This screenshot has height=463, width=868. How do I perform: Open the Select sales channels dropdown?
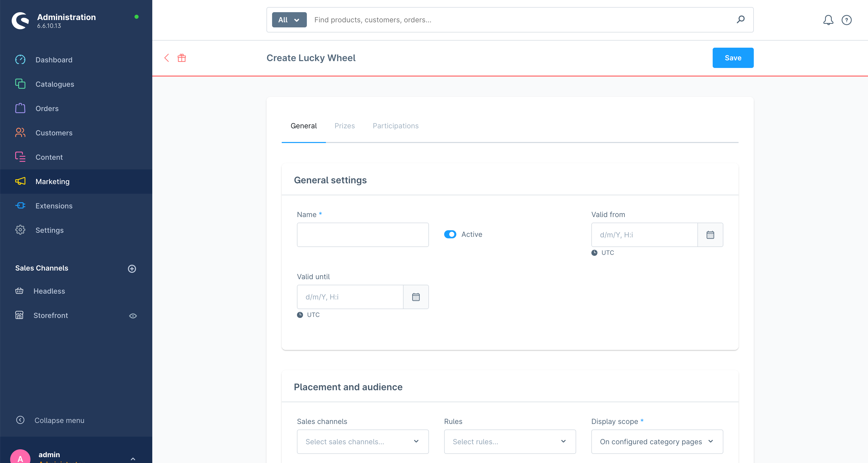pyautogui.click(x=362, y=441)
